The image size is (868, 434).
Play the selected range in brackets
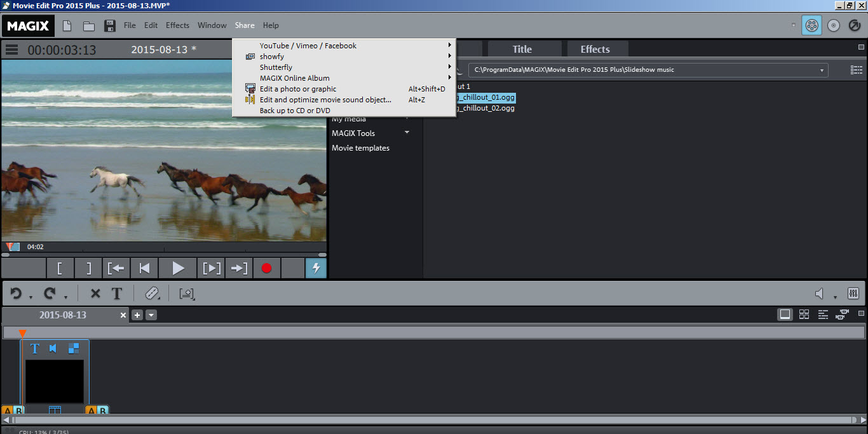tap(212, 268)
